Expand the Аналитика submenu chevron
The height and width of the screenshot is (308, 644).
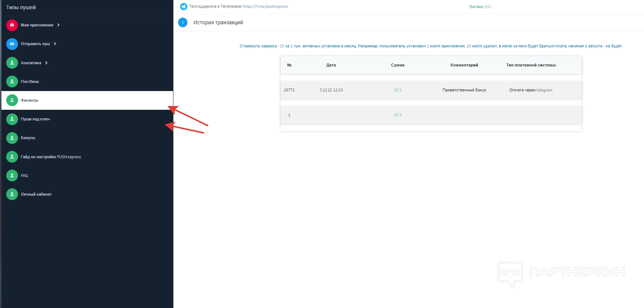pos(46,63)
